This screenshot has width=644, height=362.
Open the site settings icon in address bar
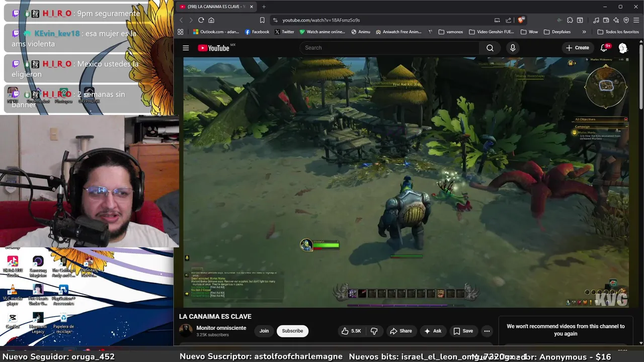(x=275, y=20)
